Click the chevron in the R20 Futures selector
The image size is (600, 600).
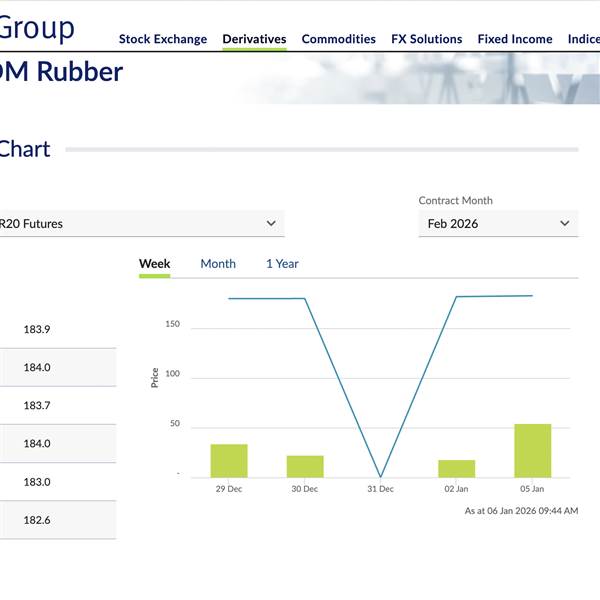(271, 223)
